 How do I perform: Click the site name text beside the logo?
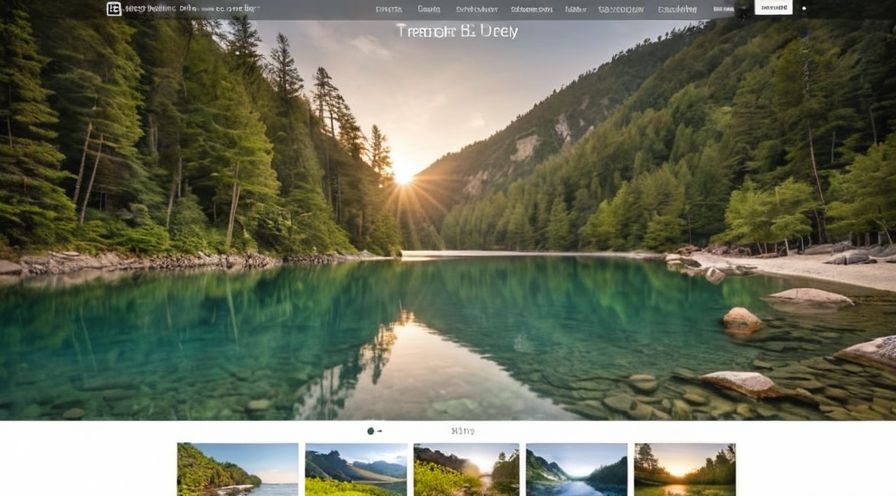[188, 9]
